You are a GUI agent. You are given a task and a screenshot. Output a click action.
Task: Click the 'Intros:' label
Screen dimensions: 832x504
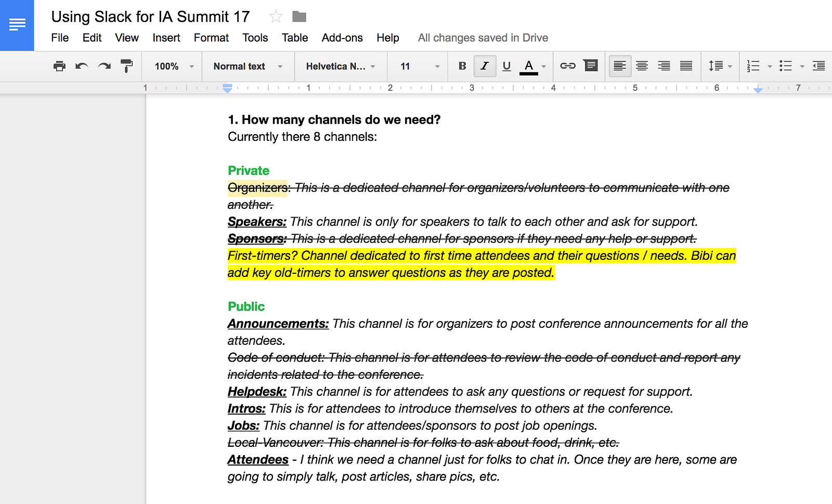[x=246, y=409]
